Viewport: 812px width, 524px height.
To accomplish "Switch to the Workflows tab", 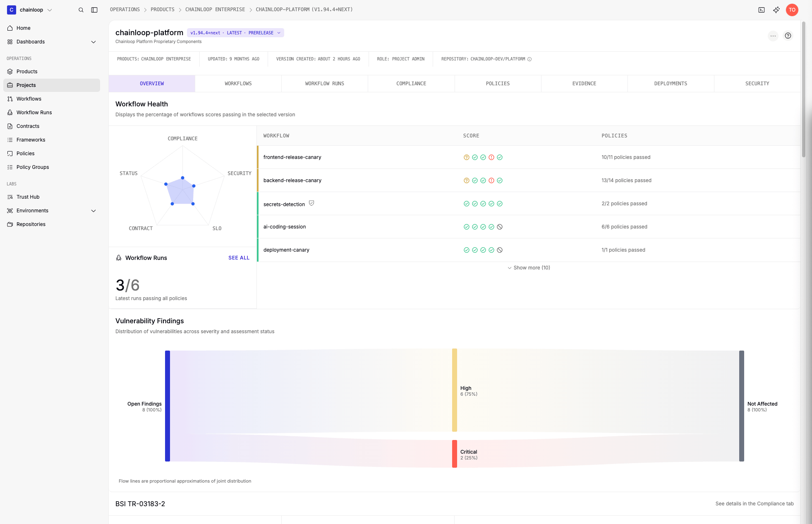I will click(238, 84).
